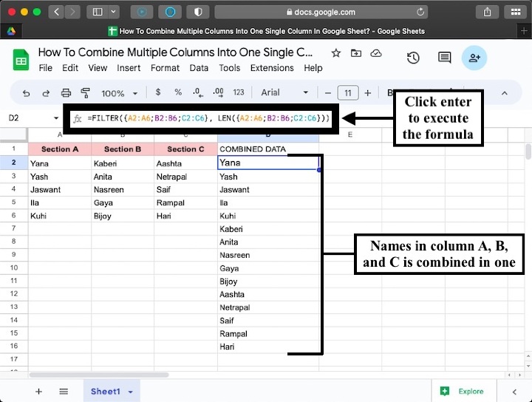Screen dimensions: 532x402
Task: Open the Help menu
Action: (x=313, y=68)
